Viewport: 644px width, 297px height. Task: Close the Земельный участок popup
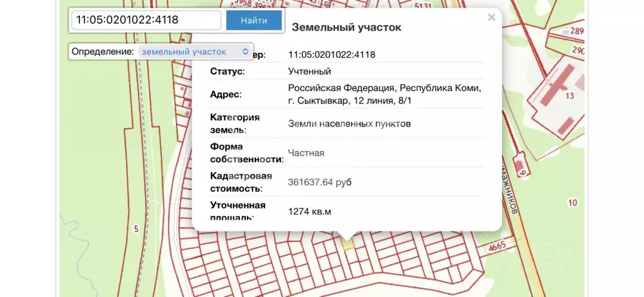click(x=492, y=17)
